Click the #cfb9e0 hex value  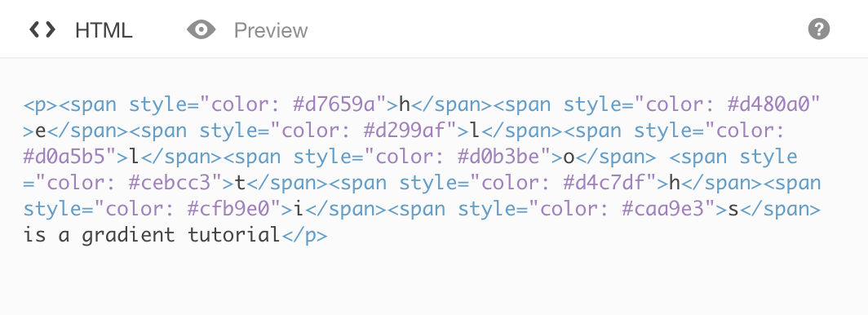228,210
